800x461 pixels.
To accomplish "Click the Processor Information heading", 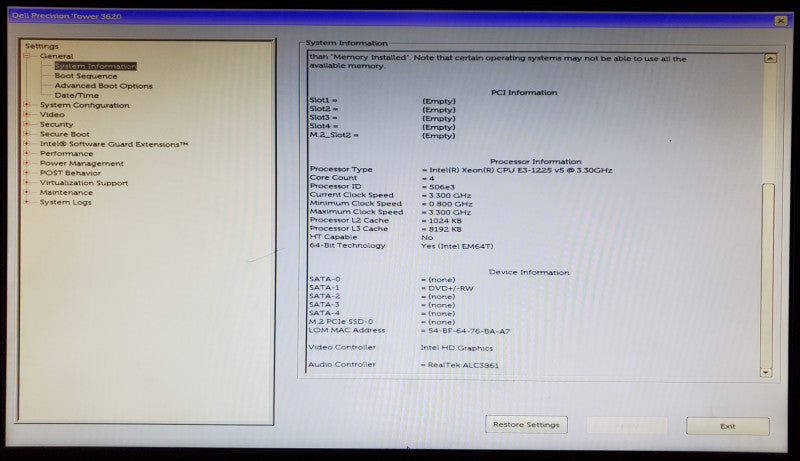I will 535,161.
